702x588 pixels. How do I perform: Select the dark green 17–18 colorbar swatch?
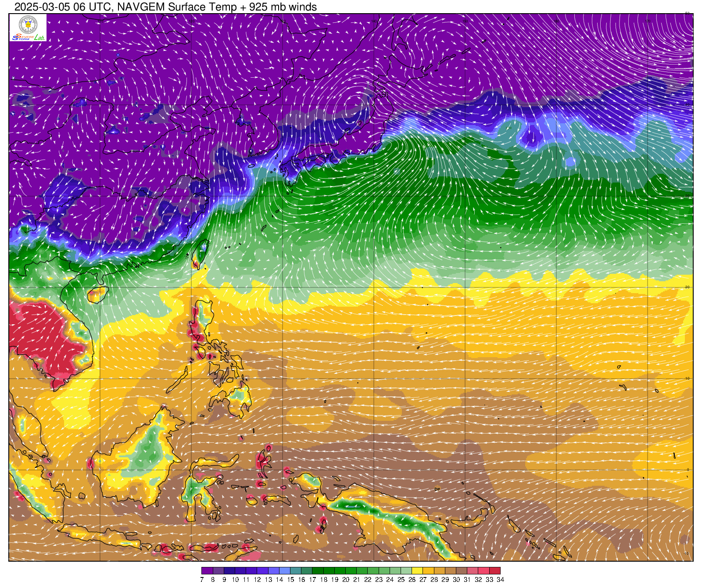318,570
